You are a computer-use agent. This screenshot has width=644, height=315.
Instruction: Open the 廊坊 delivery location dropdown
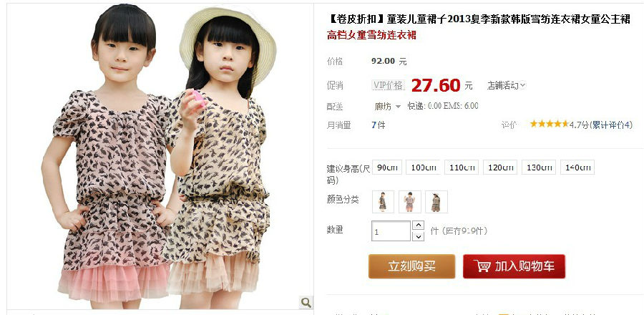(387, 107)
